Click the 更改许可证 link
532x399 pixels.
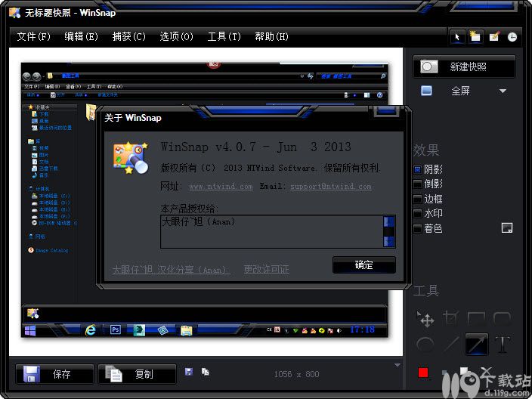point(266,269)
